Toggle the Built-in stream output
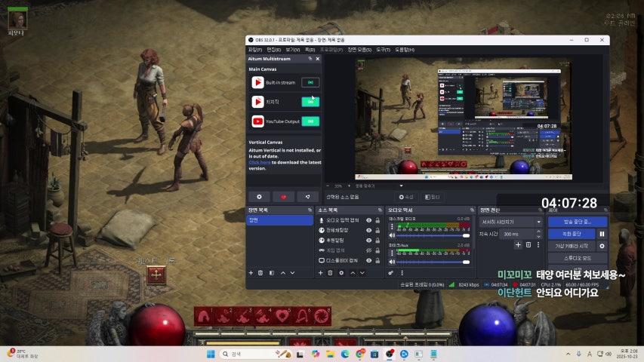The height and width of the screenshot is (362, 644). point(310,82)
